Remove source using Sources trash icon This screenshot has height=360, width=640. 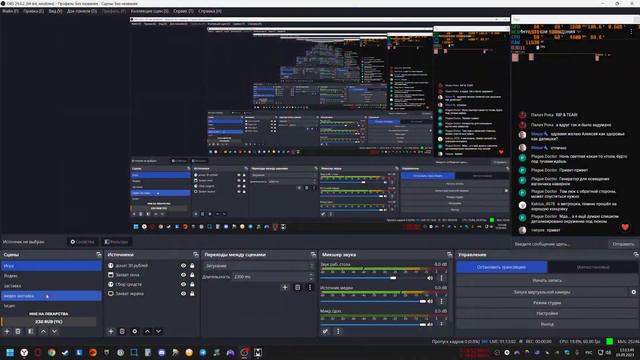coord(122,331)
